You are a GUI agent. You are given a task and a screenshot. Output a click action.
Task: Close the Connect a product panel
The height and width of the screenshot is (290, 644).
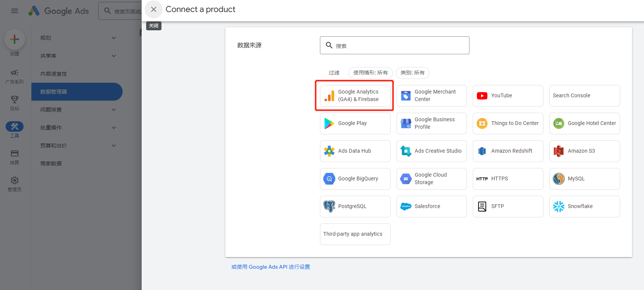[153, 9]
